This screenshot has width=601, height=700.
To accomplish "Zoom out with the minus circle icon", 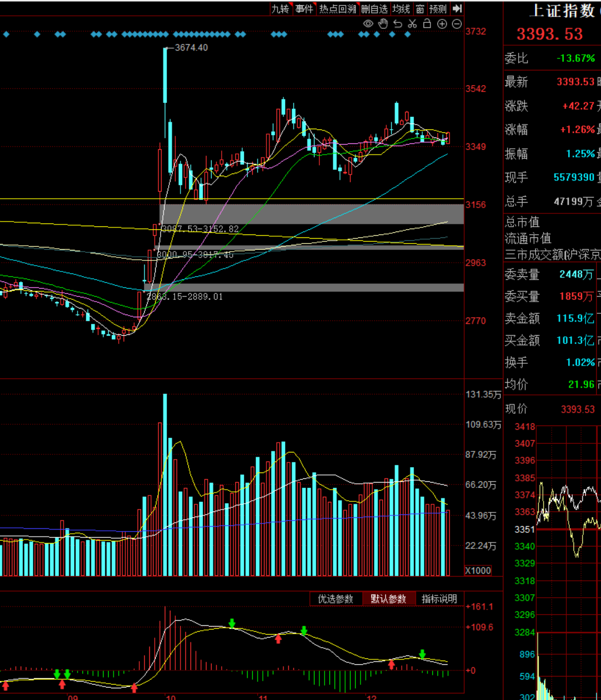I will pyautogui.click(x=456, y=24).
